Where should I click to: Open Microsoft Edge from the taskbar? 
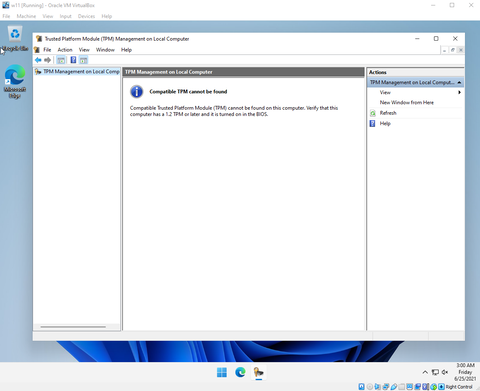tap(240, 372)
